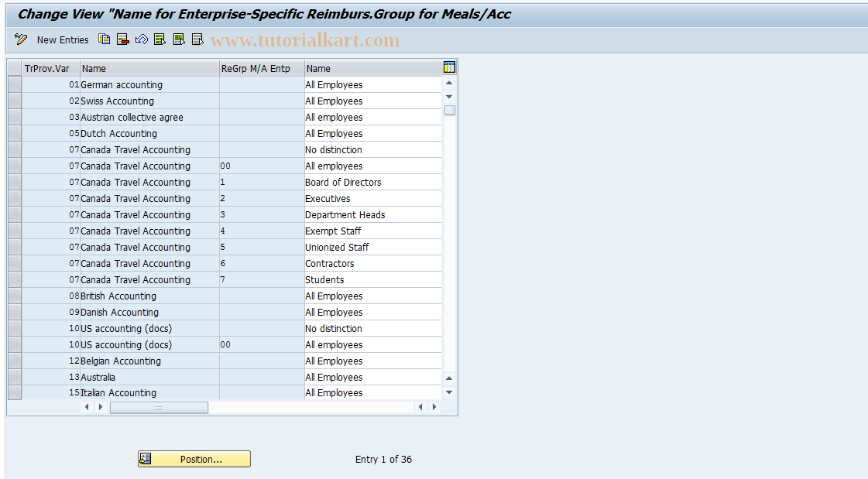The width and height of the screenshot is (868, 479).
Task: Click the vertical scrollbar thumb
Action: pyautogui.click(x=450, y=110)
